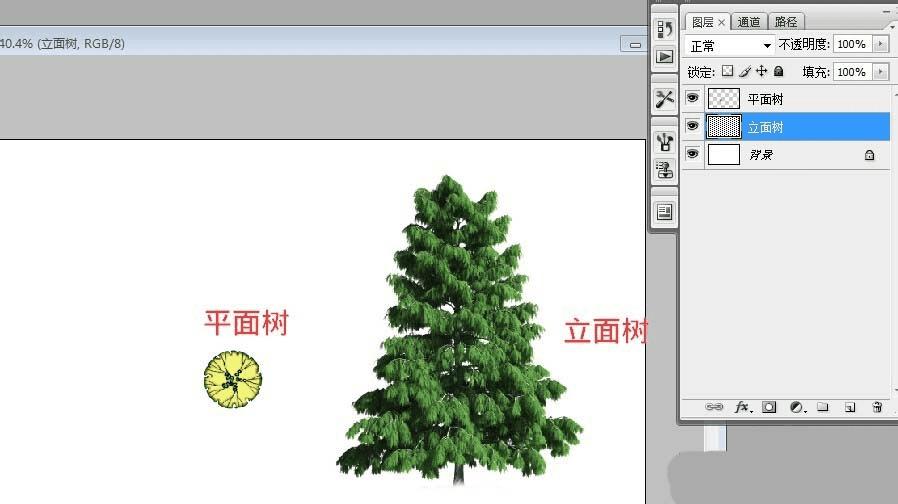Image resolution: width=898 pixels, height=504 pixels.
Task: Switch to the 通道 tab
Action: click(749, 22)
